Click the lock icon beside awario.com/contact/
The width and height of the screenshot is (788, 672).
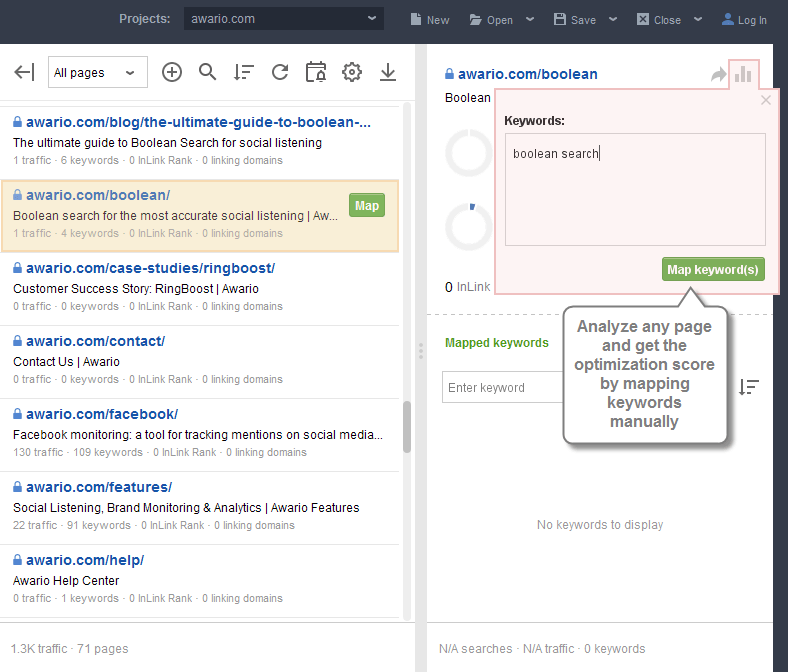[x=18, y=341]
